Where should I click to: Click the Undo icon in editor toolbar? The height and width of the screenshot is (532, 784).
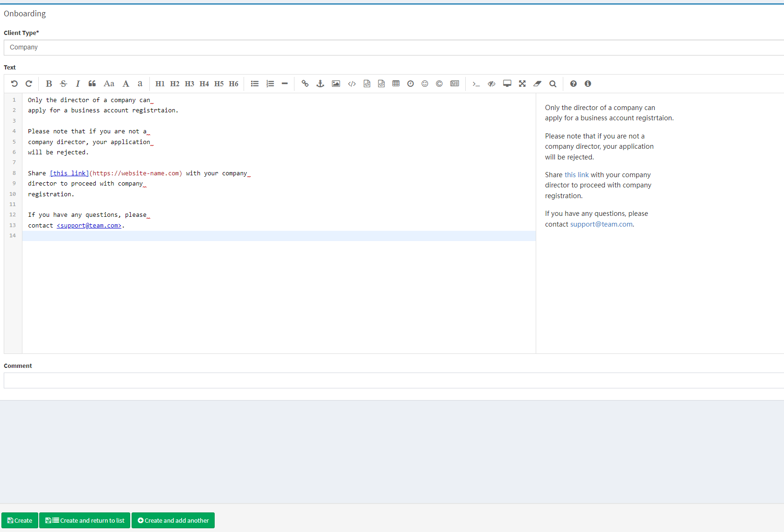click(14, 84)
